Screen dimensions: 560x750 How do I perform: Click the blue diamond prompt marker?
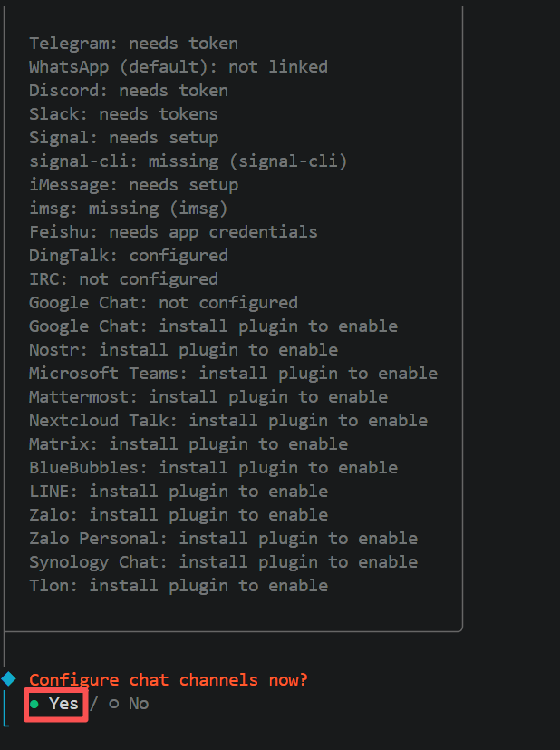[x=9, y=679]
